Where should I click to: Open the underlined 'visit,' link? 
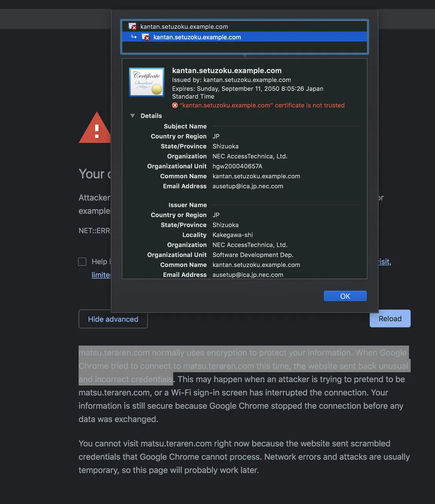pyautogui.click(x=385, y=261)
